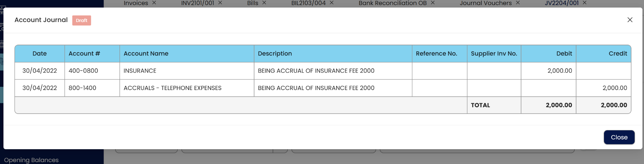Click account number 400-0800
The width and height of the screenshot is (644, 164).
pos(83,71)
